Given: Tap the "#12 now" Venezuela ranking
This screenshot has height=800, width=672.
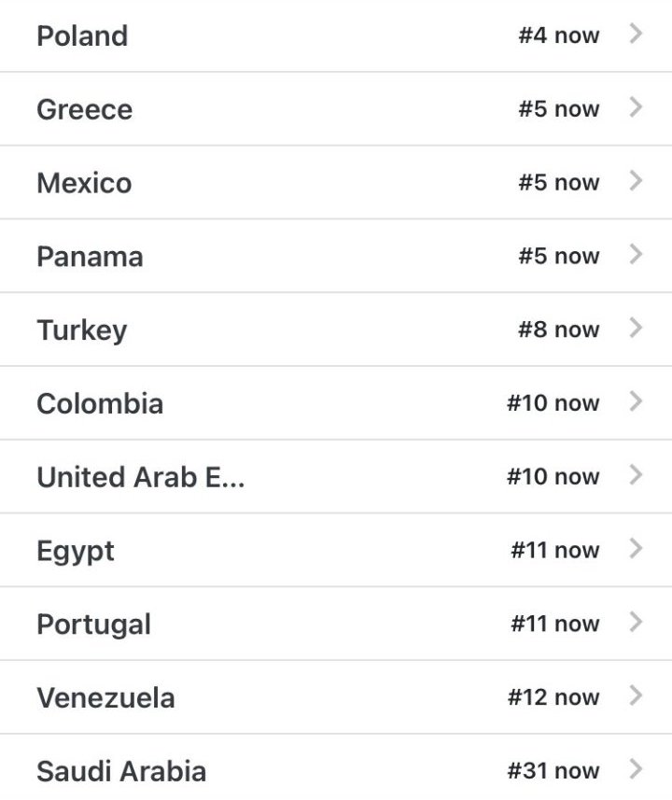Looking at the screenshot, I should 553,697.
